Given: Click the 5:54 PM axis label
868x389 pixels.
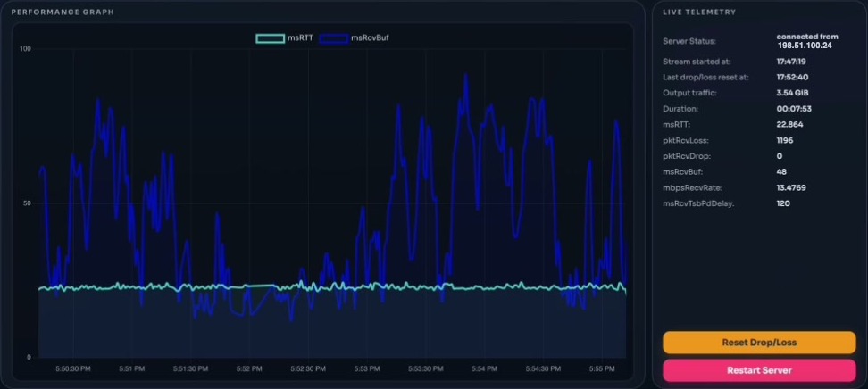Looking at the screenshot, I should pyautogui.click(x=484, y=368).
